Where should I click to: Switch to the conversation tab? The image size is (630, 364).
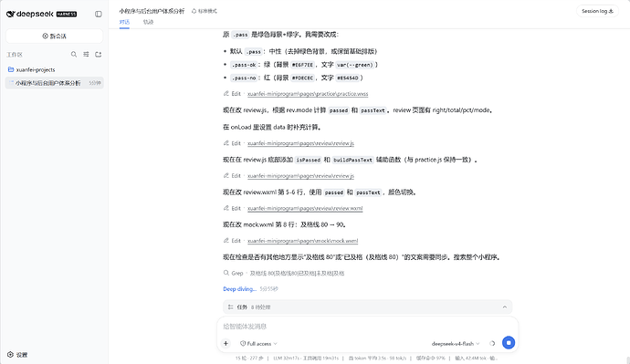[x=124, y=22]
